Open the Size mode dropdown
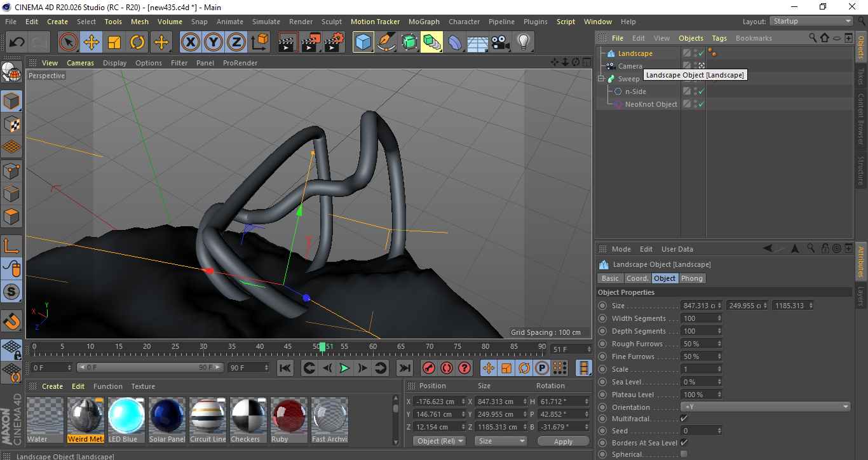 click(x=502, y=441)
